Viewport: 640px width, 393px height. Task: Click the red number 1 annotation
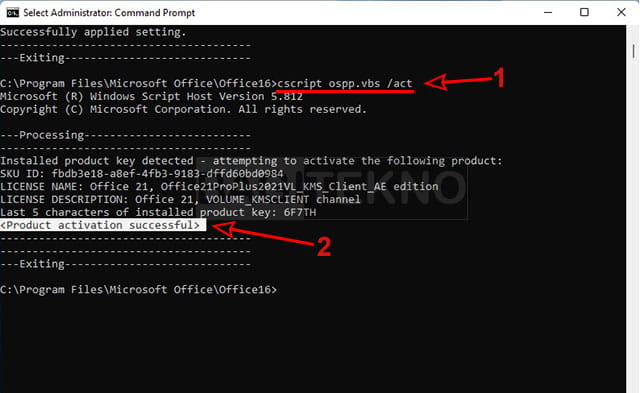[x=499, y=78]
